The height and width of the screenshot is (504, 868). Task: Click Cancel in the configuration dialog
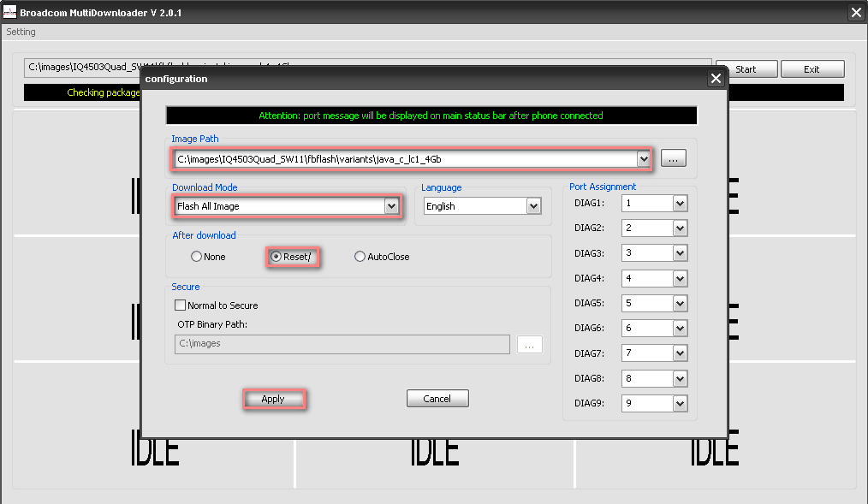point(437,399)
